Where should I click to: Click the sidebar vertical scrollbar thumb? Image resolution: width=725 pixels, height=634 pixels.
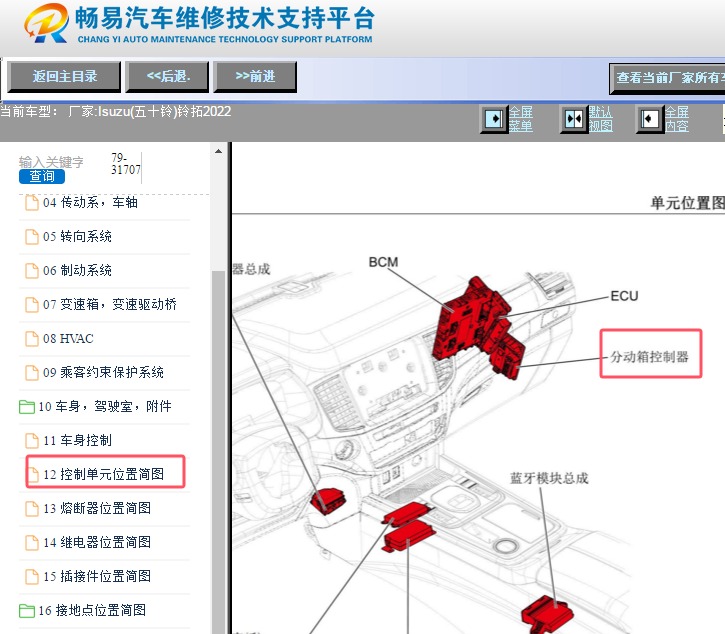[218, 451]
